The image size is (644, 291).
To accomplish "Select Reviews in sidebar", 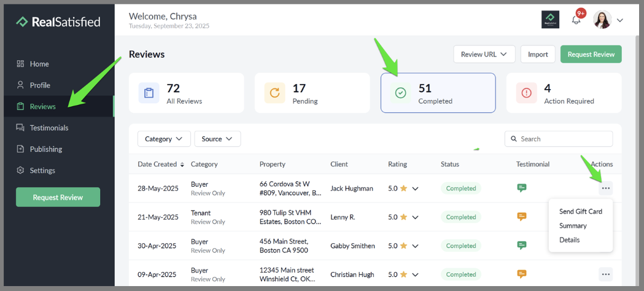I will [x=59, y=106].
